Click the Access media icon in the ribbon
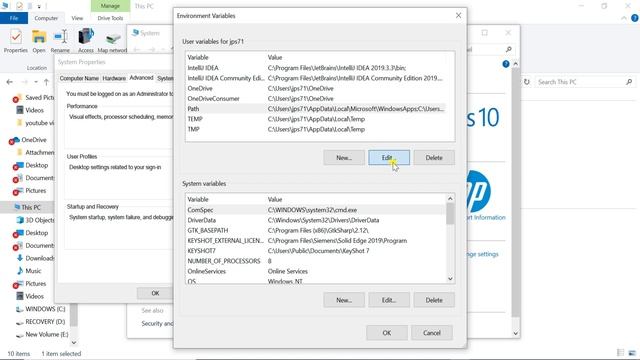The height and width of the screenshot is (360, 640). click(x=86, y=41)
